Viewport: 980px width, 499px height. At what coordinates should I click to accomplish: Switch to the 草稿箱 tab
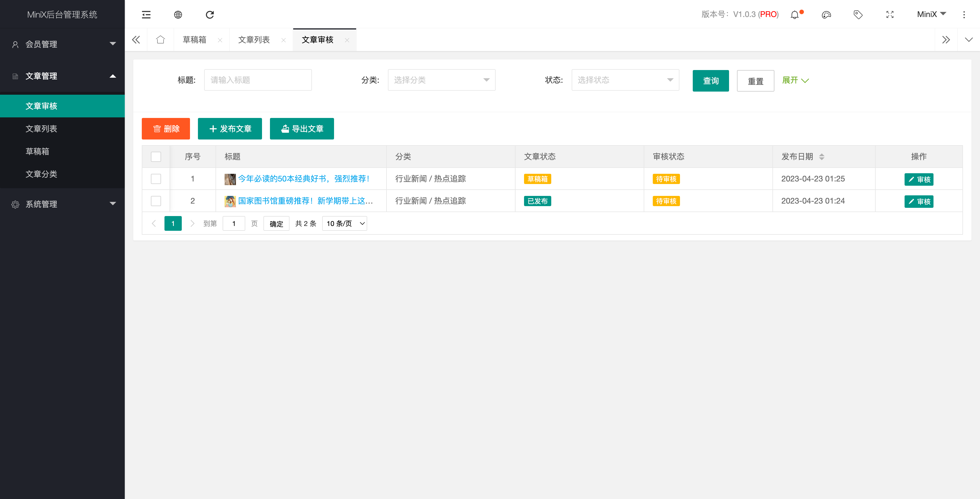coord(195,40)
